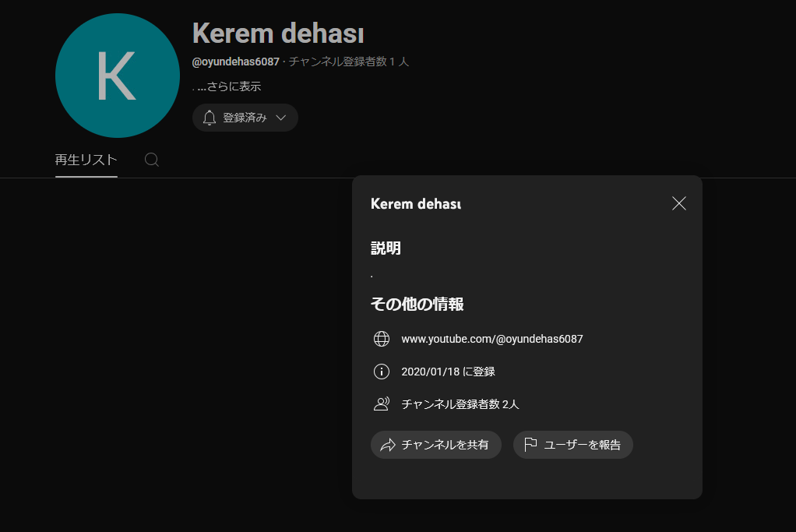Screen dimensions: 796x532
Task: Click the share arrow icon
Action: click(388, 445)
